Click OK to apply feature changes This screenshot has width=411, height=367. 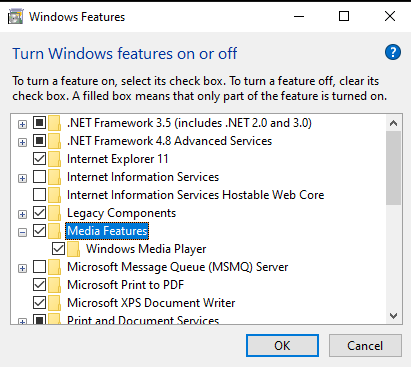282,346
